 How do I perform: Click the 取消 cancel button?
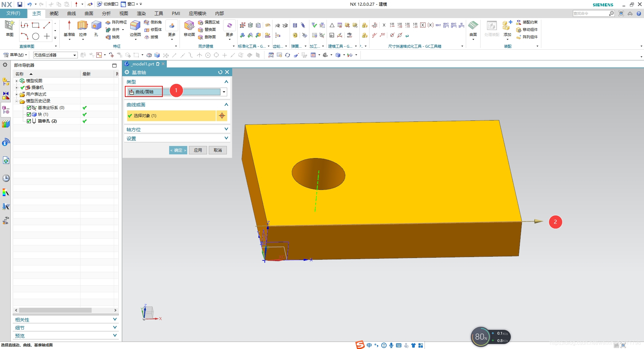pos(218,150)
